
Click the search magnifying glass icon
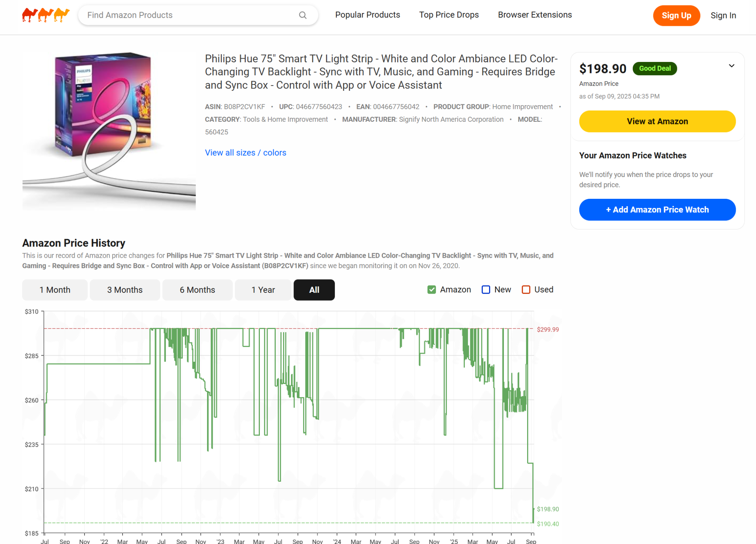pyautogui.click(x=302, y=15)
